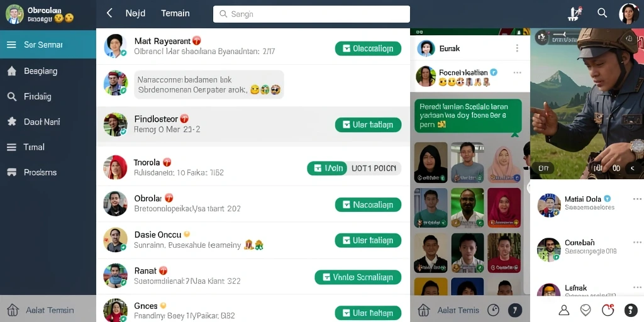Image resolution: width=644 pixels, height=322 pixels.
Task: Click the green Peredt message bubble
Action: click(468, 116)
